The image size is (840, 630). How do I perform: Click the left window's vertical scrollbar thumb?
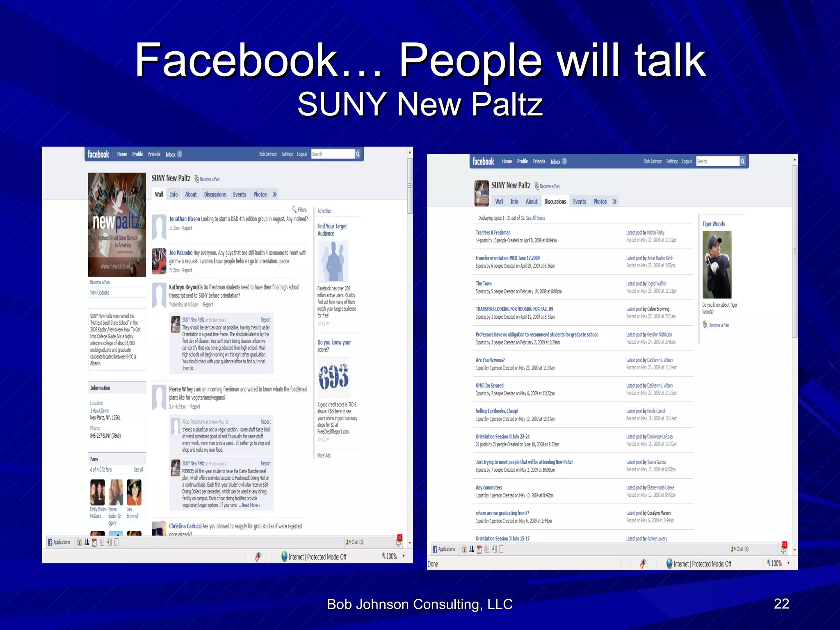pyautogui.click(x=410, y=186)
